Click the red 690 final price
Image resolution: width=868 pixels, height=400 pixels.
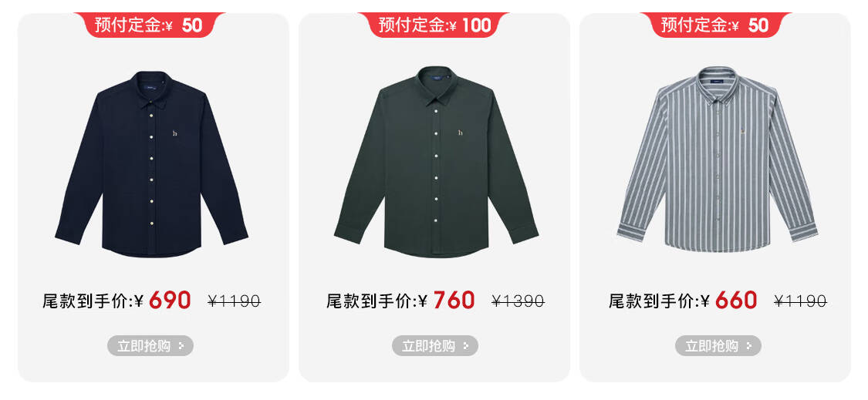[x=170, y=301]
